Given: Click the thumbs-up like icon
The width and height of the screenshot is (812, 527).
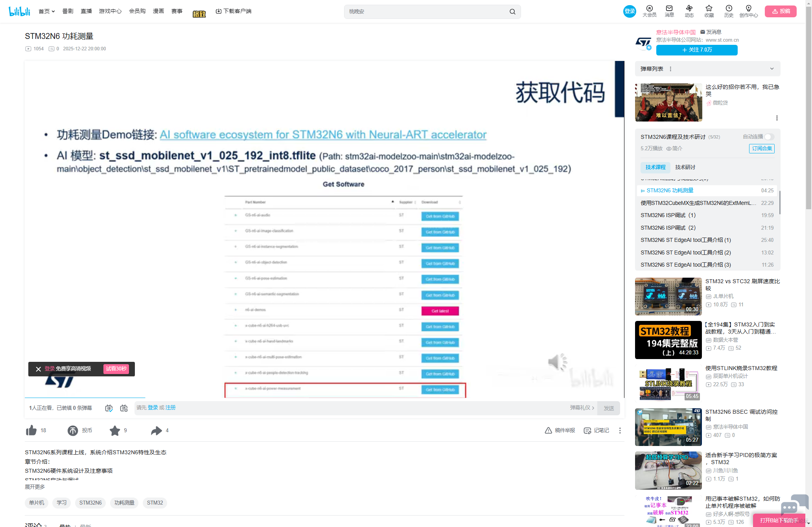Looking at the screenshot, I should pos(31,431).
